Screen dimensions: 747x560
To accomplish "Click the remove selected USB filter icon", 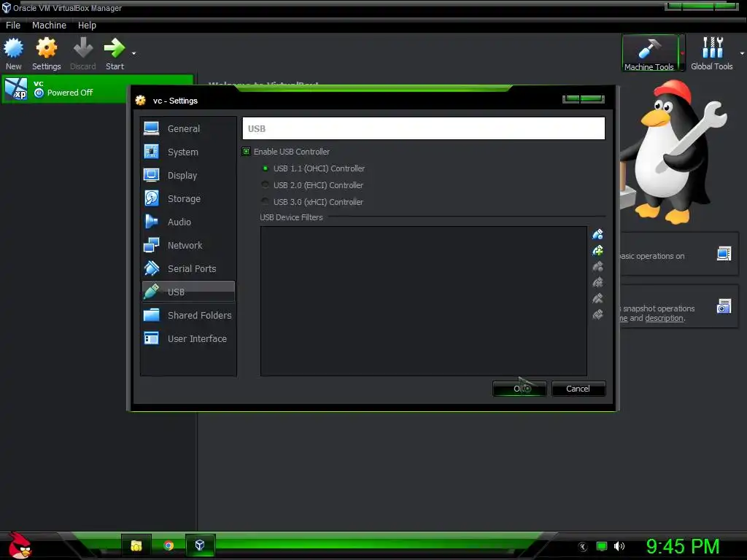I will pyautogui.click(x=598, y=282).
